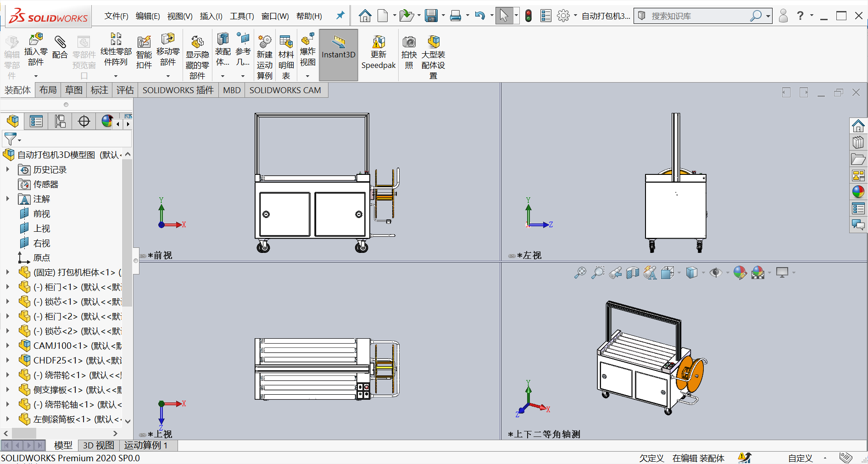Open the 文件(F) menu
The height and width of the screenshot is (464, 868).
117,16
